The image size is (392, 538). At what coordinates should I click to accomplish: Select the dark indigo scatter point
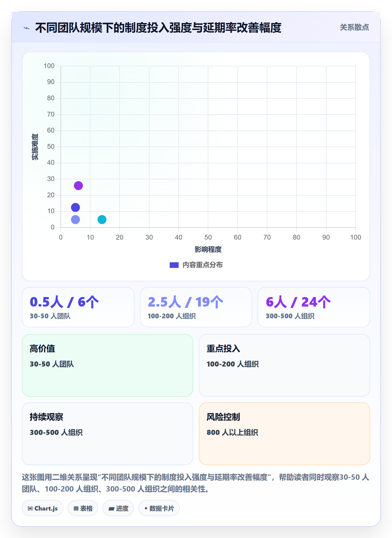[75, 207]
